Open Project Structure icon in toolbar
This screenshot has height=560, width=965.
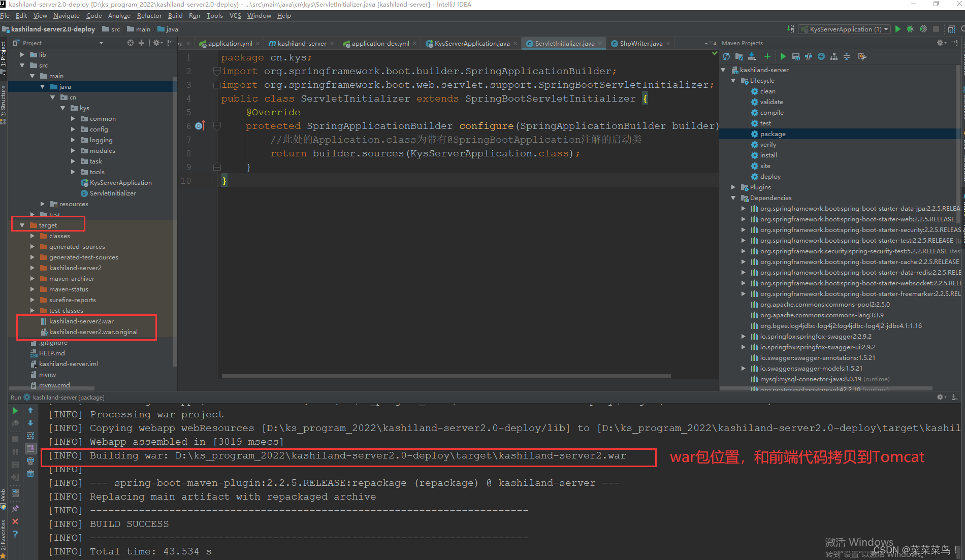coord(952,29)
